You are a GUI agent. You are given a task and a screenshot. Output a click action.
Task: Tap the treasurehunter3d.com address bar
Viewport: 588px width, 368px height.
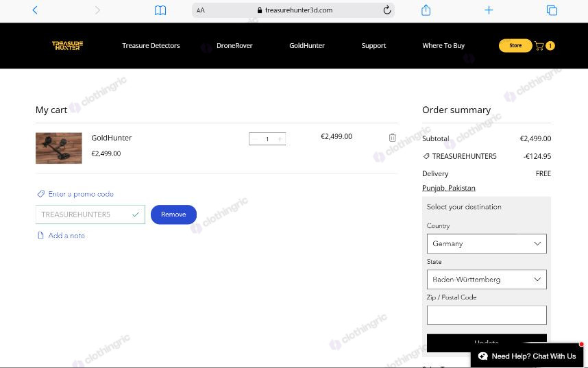[x=293, y=10]
